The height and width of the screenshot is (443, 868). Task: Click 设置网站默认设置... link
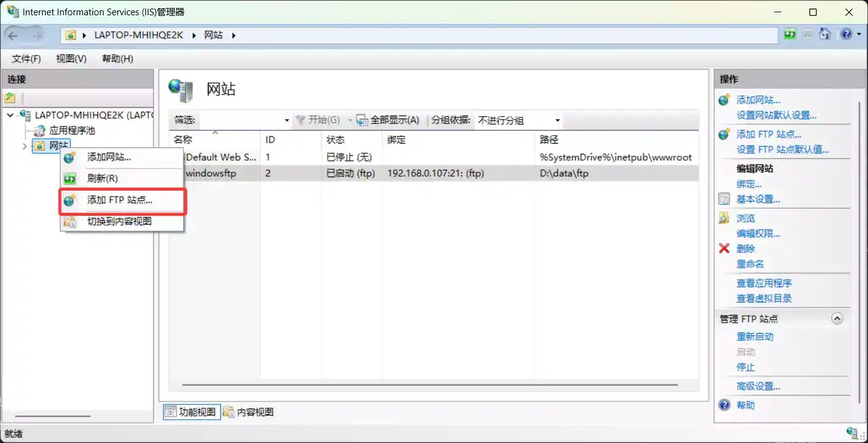(x=776, y=115)
